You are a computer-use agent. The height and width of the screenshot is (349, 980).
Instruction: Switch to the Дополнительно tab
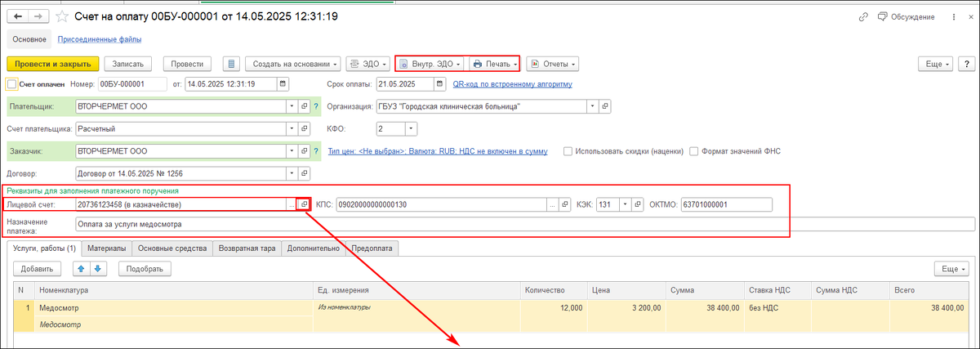tap(314, 248)
